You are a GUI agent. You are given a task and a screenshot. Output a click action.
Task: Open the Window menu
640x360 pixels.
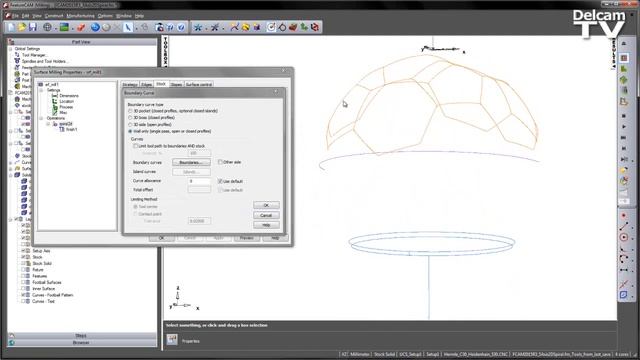coord(124,16)
